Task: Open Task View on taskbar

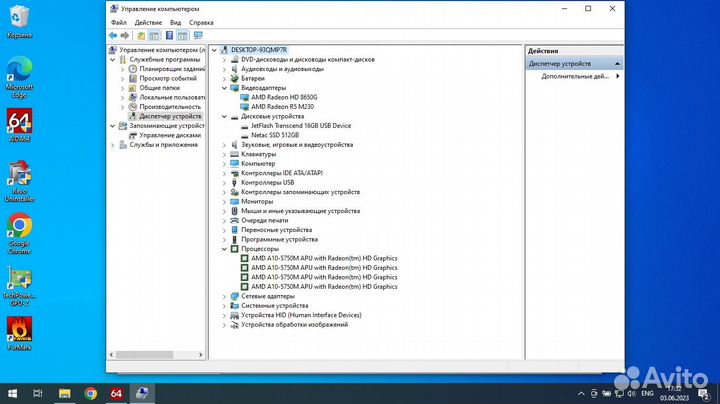Action: click(38, 393)
